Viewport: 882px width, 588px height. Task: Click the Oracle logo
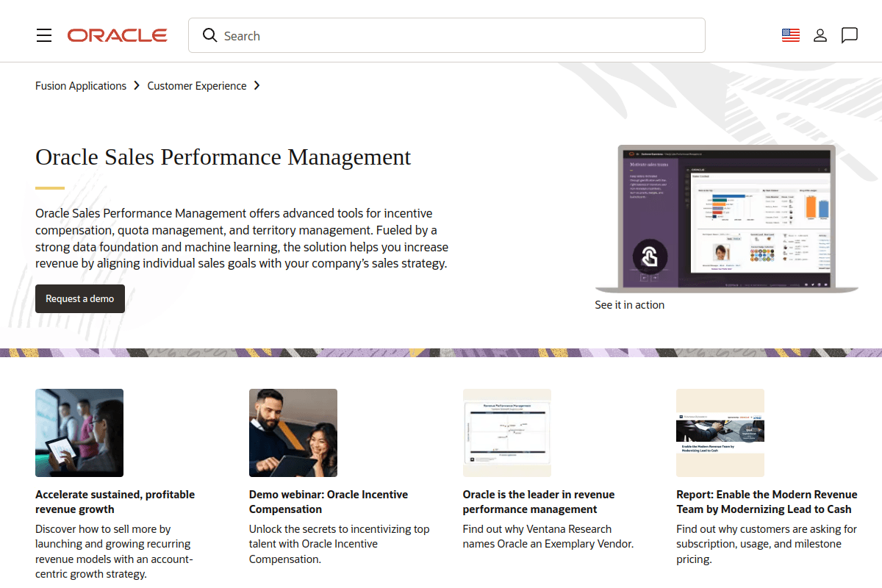pos(118,35)
